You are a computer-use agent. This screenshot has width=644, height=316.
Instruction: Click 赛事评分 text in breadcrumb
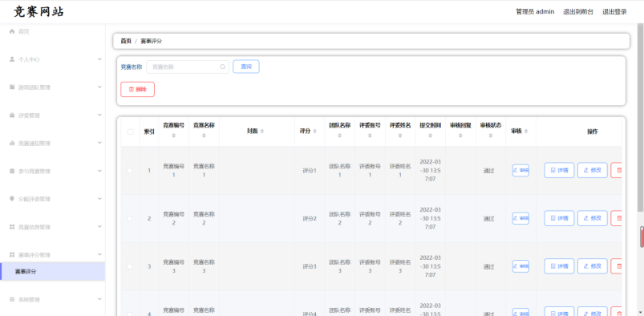click(151, 41)
